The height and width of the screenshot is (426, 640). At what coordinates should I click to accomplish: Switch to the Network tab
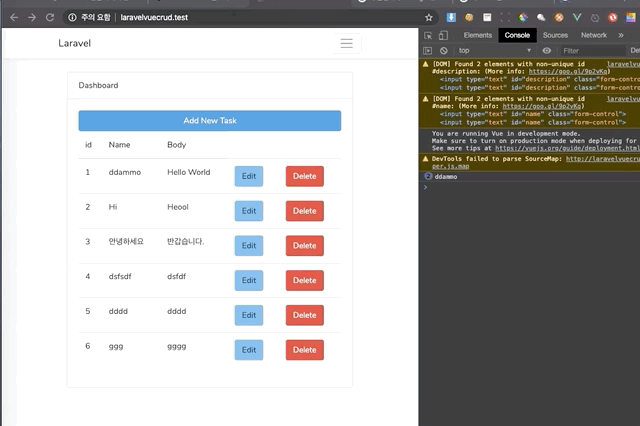coord(593,36)
